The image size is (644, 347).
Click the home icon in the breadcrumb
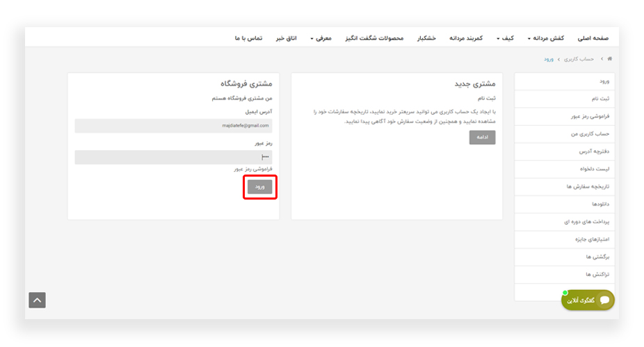pos(610,59)
